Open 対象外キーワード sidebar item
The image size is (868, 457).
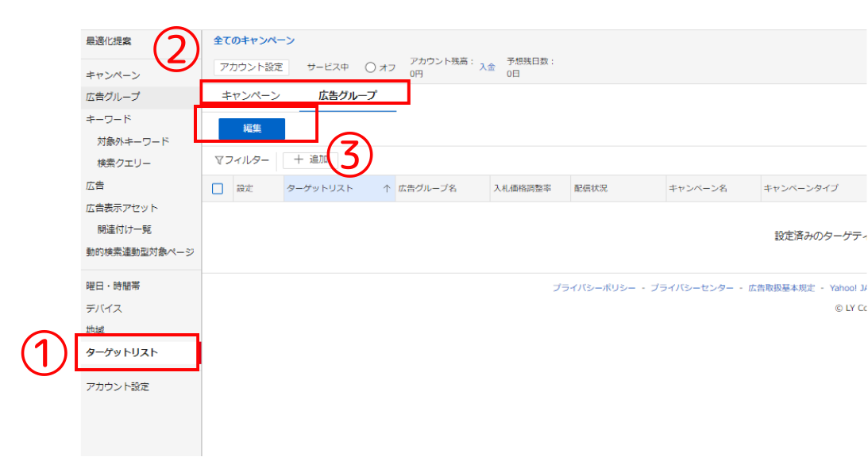point(133,141)
